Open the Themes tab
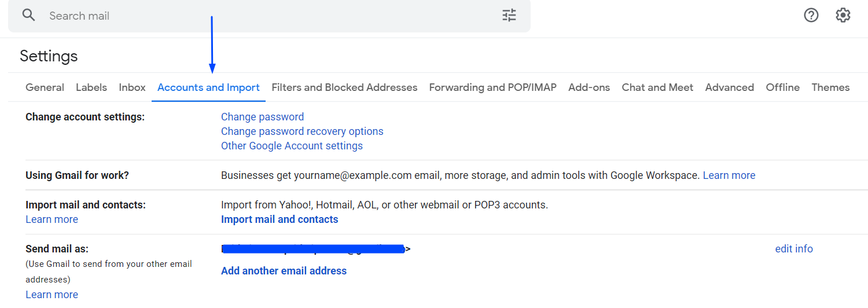 830,87
